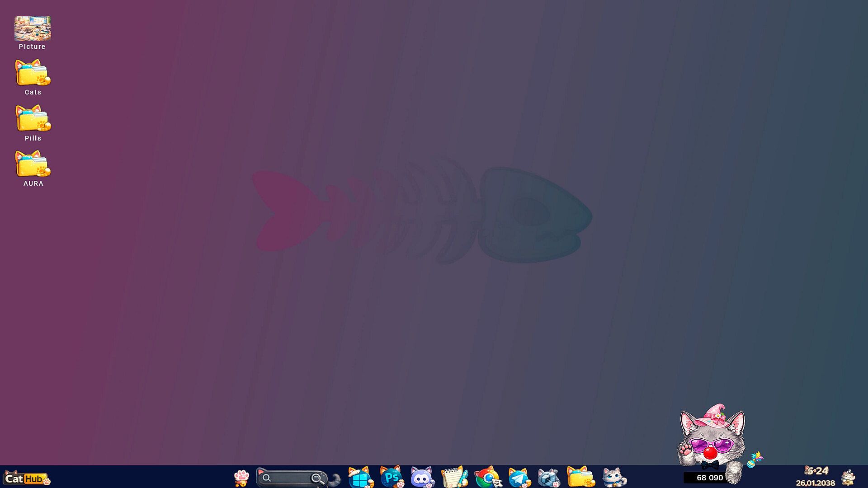The height and width of the screenshot is (488, 868).
Task: Click the magnifier button inside search bar
Action: point(318,479)
